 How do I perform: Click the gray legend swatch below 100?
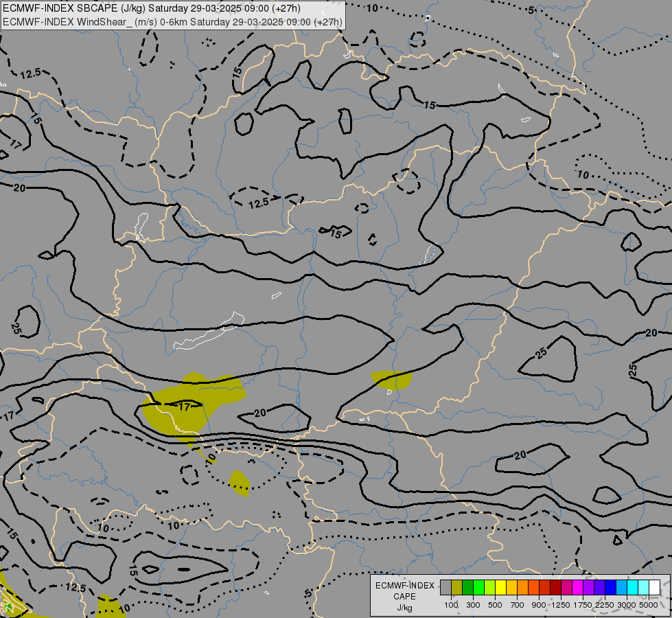[x=445, y=588]
